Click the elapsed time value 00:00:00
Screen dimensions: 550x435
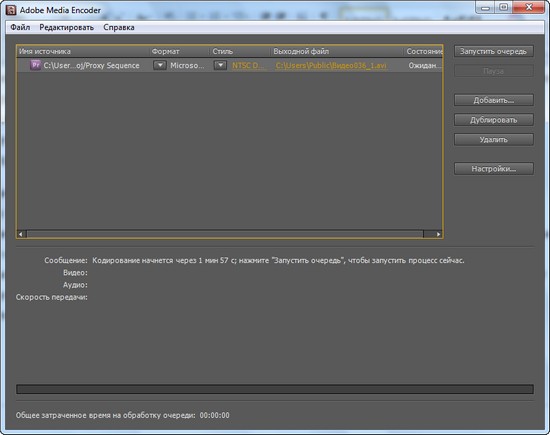click(215, 415)
